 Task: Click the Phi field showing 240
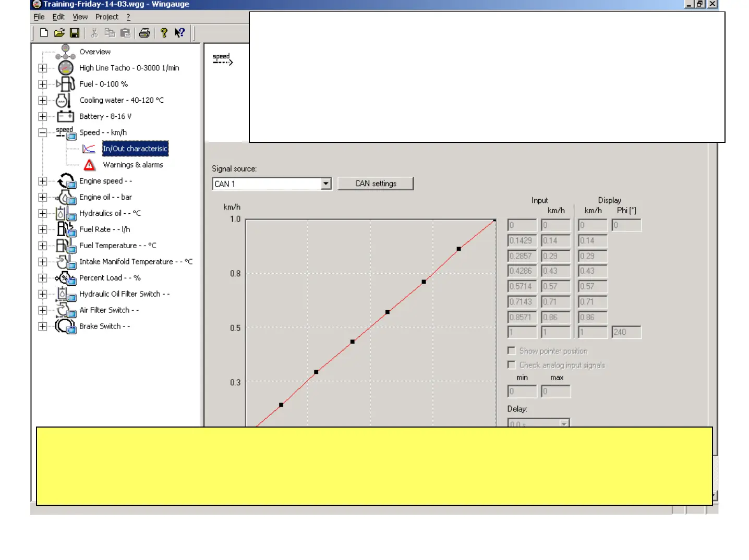coord(626,332)
